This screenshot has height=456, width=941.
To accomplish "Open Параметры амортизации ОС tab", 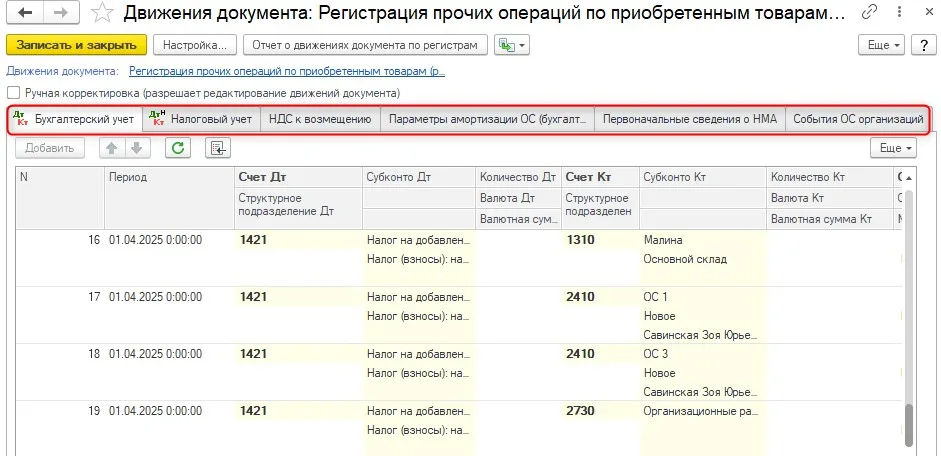I will point(487,119).
